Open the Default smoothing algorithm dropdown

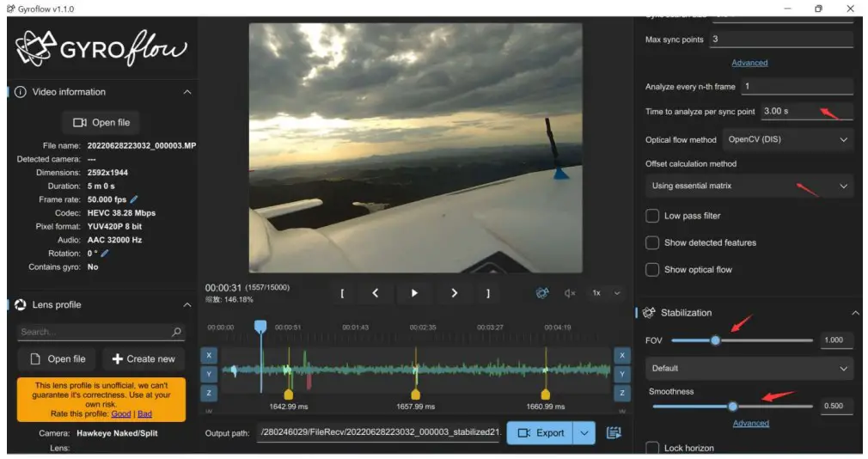coord(749,368)
